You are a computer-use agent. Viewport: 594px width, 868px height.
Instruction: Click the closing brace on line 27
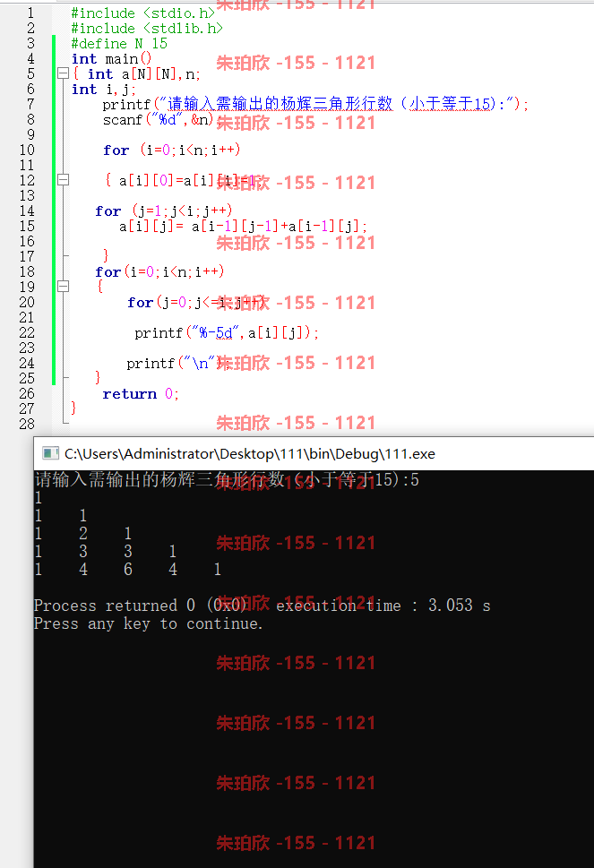pos(73,408)
